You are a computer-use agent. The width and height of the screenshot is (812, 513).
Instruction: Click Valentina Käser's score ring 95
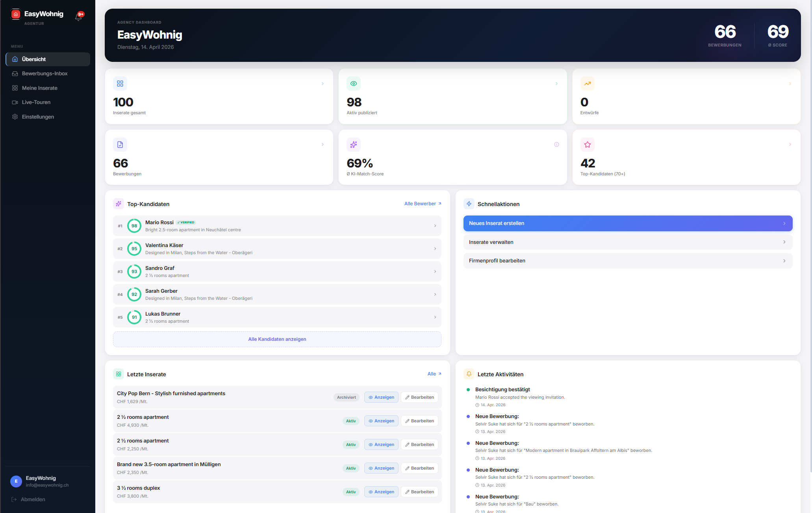134,249
